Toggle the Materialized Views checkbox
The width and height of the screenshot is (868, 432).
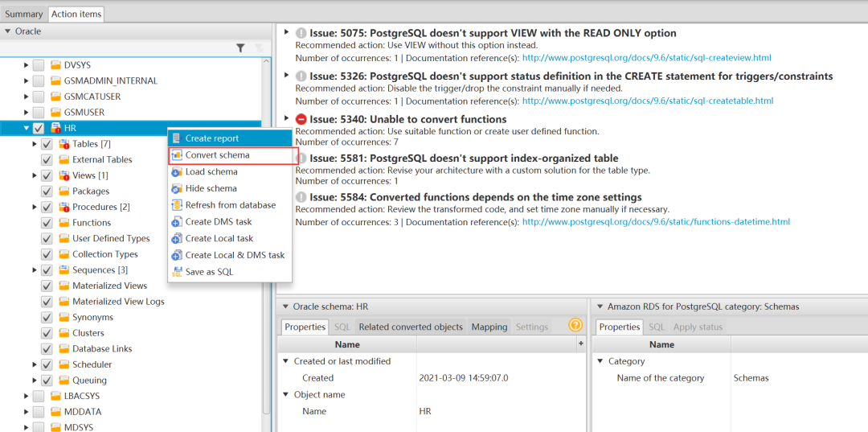click(47, 286)
